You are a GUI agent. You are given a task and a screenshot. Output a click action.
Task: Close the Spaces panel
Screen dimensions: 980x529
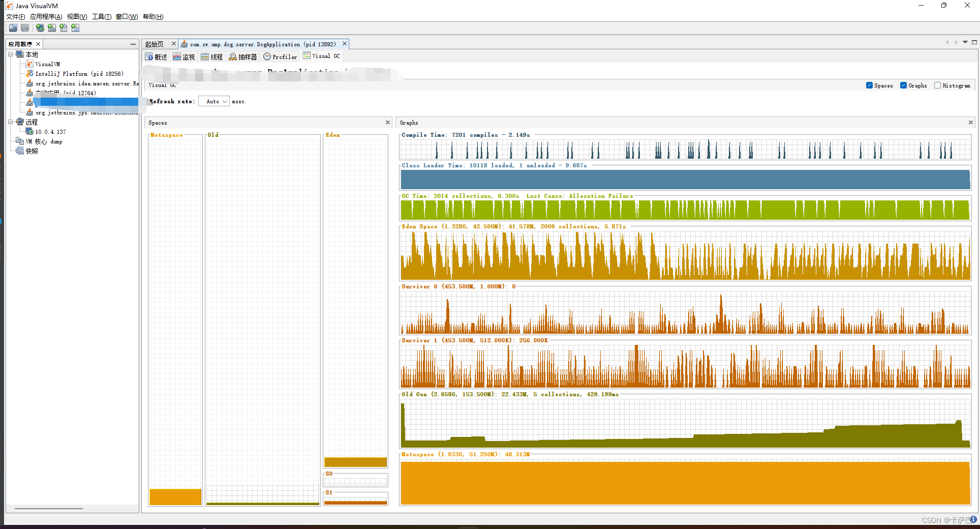pyautogui.click(x=388, y=123)
